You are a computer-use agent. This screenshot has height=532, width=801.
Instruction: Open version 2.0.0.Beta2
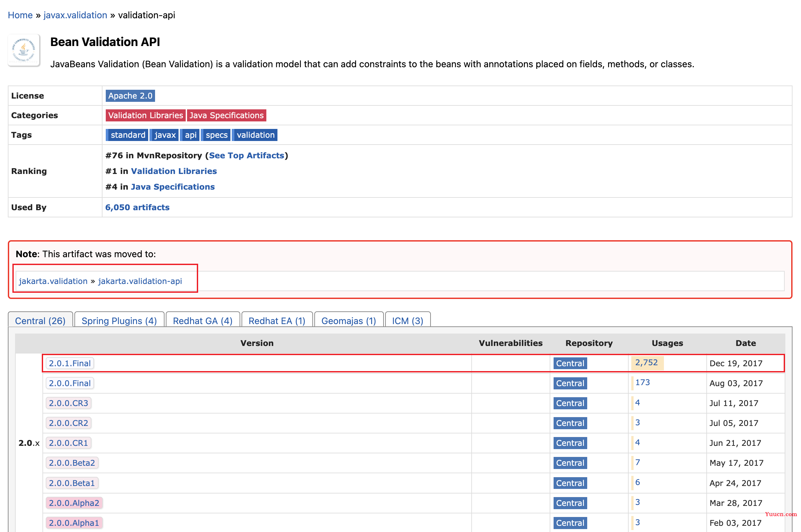tap(72, 463)
